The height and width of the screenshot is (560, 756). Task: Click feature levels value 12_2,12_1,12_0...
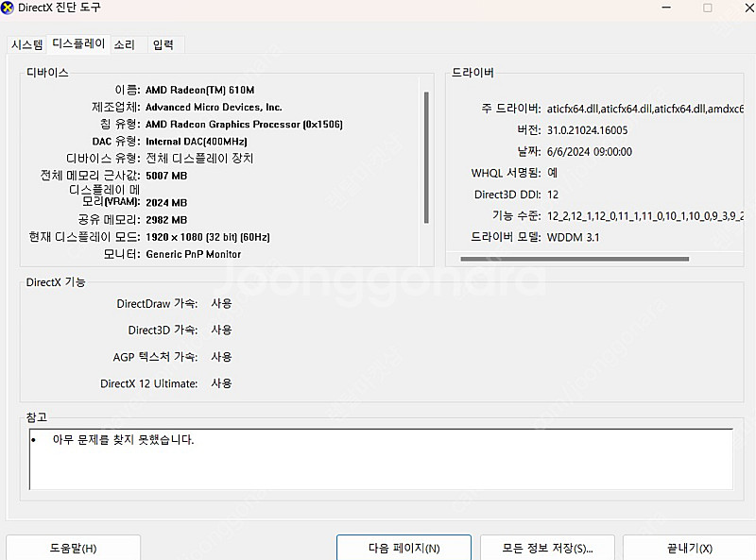[x=645, y=216]
